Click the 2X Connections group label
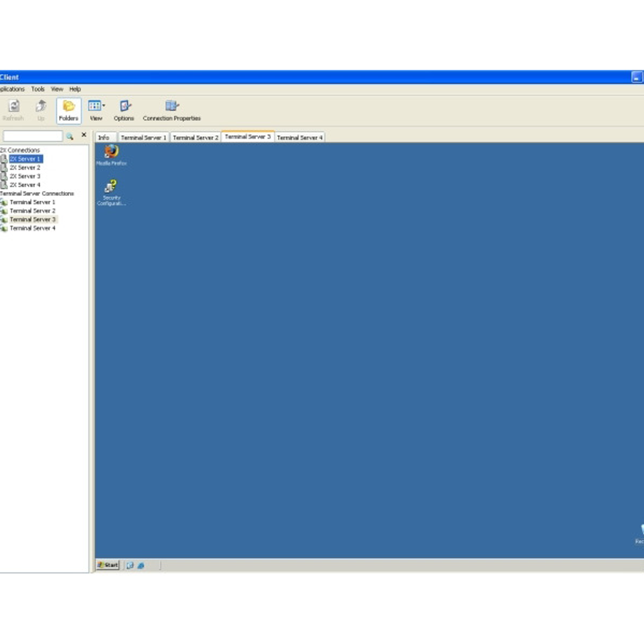This screenshot has width=644, height=644. click(x=20, y=150)
